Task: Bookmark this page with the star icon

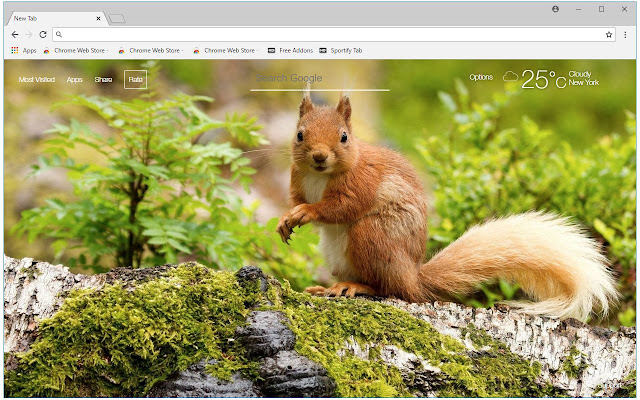Action: click(x=609, y=35)
